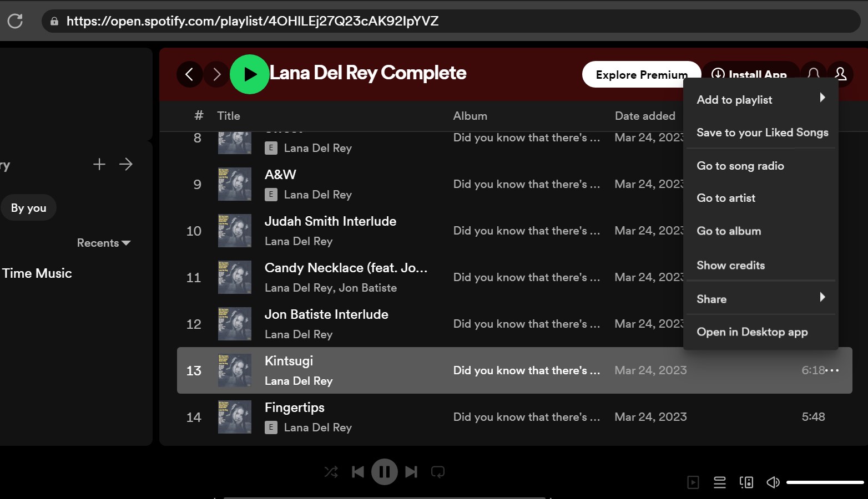Click the Kintsugi album cover thumbnail

[235, 370]
